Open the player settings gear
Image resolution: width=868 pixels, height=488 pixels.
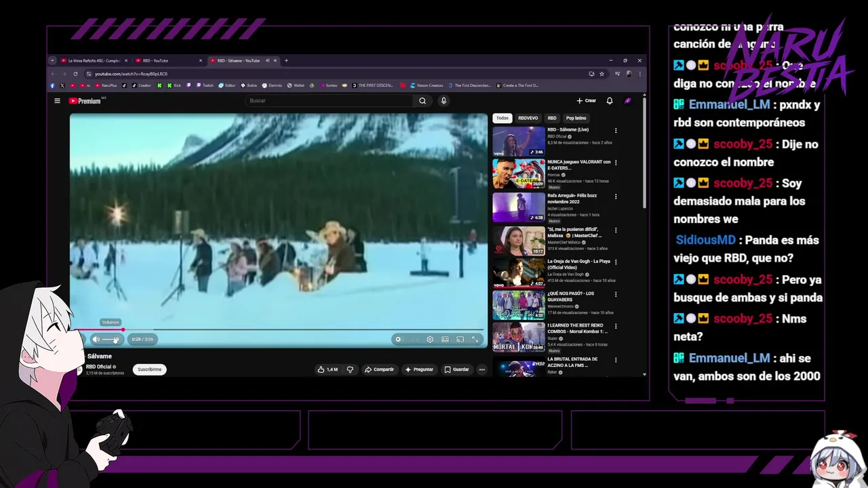pyautogui.click(x=430, y=340)
